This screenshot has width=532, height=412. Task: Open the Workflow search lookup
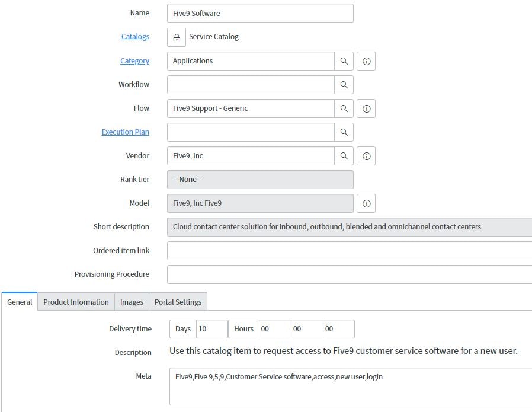coord(344,84)
